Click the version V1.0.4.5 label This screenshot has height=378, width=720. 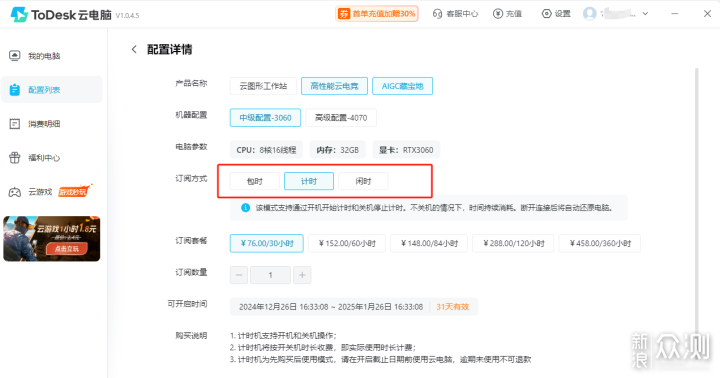(127, 16)
